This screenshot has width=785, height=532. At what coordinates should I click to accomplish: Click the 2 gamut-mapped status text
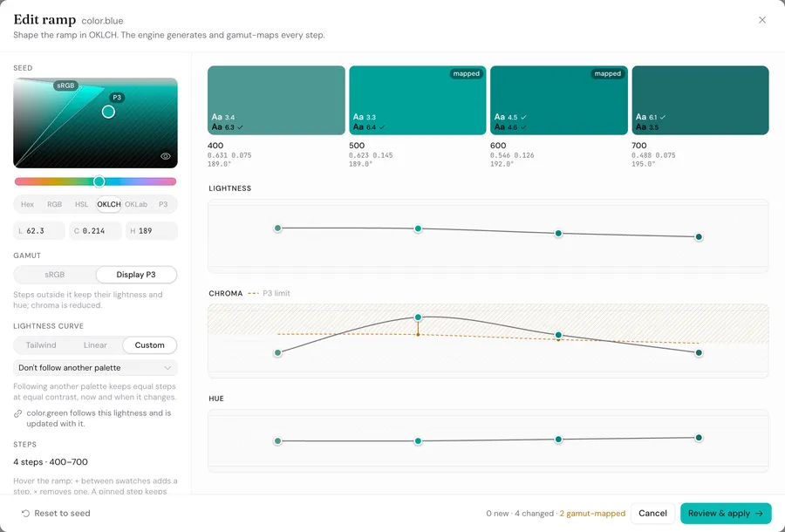click(x=592, y=514)
